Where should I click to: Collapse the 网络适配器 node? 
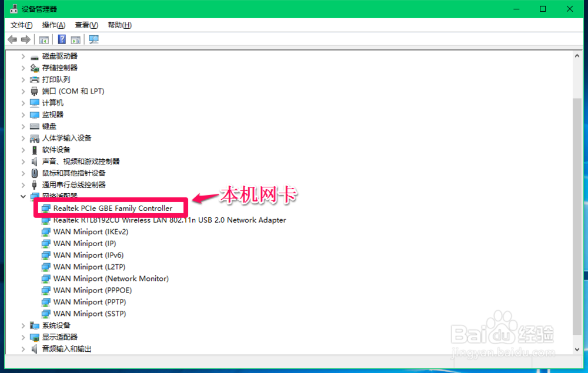click(x=24, y=196)
